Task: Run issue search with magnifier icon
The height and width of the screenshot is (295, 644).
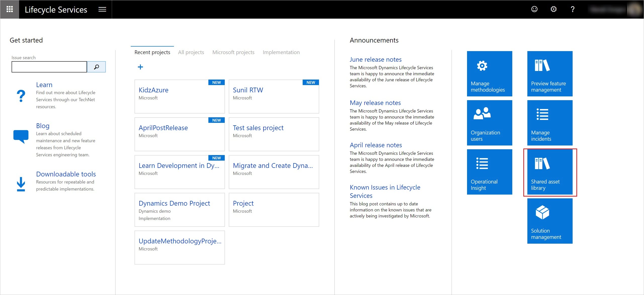Action: pyautogui.click(x=96, y=67)
